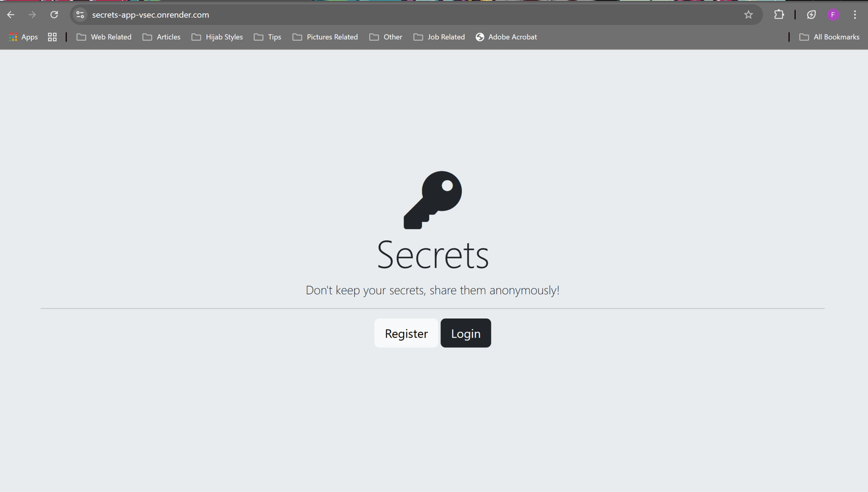Click the Register button
868x492 pixels.
tap(406, 333)
